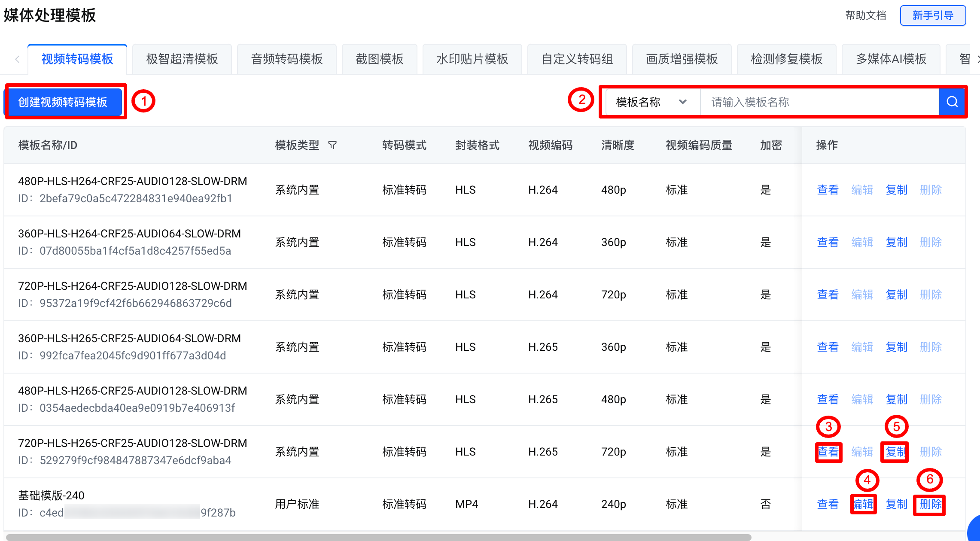
Task: Click 查看 for 720P-HLS-H264 template
Action: pos(828,295)
